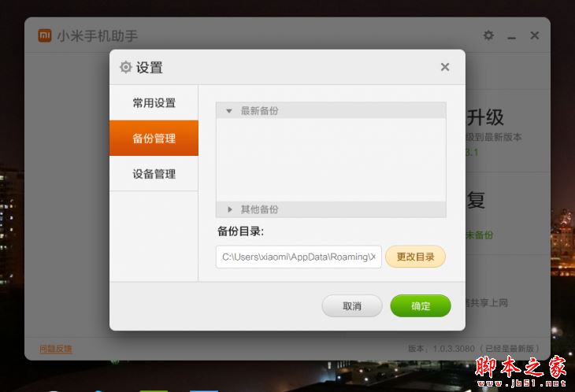Click the version text 1.0.3.3080
This screenshot has width=575, height=392.
[453, 349]
